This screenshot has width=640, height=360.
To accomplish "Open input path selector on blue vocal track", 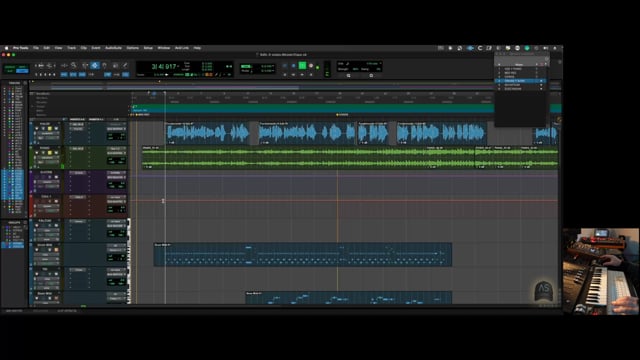I will 117,124.
